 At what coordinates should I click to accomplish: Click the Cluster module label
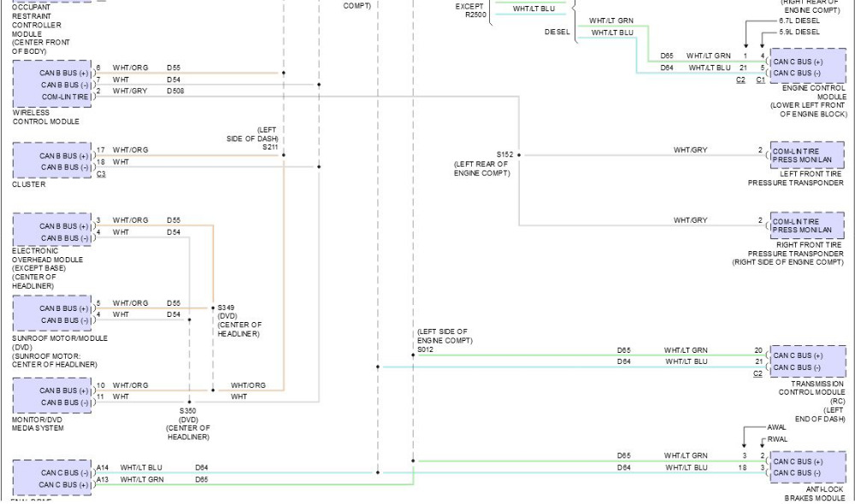pyautogui.click(x=29, y=185)
